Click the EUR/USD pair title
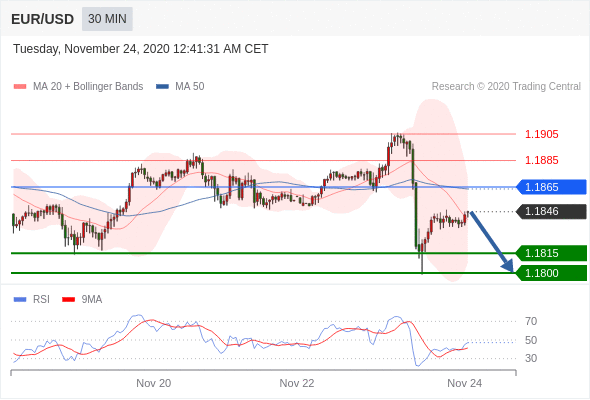 coord(43,19)
